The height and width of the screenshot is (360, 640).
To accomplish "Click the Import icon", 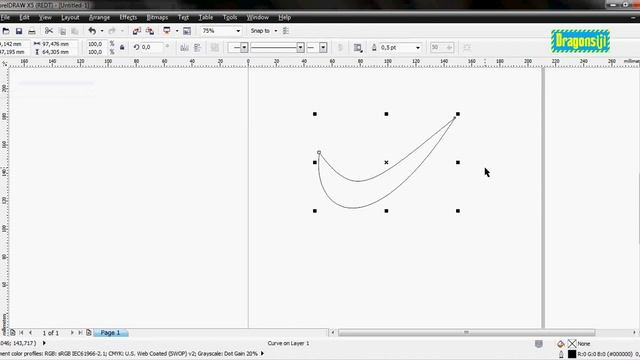I will [137, 31].
